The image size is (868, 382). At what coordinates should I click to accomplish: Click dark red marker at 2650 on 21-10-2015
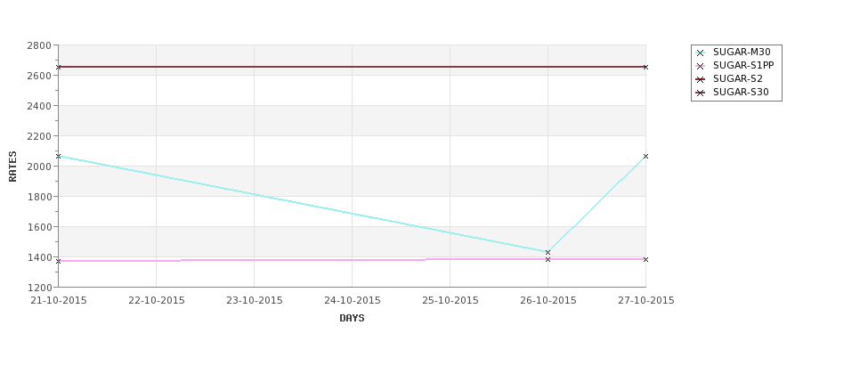click(x=59, y=67)
